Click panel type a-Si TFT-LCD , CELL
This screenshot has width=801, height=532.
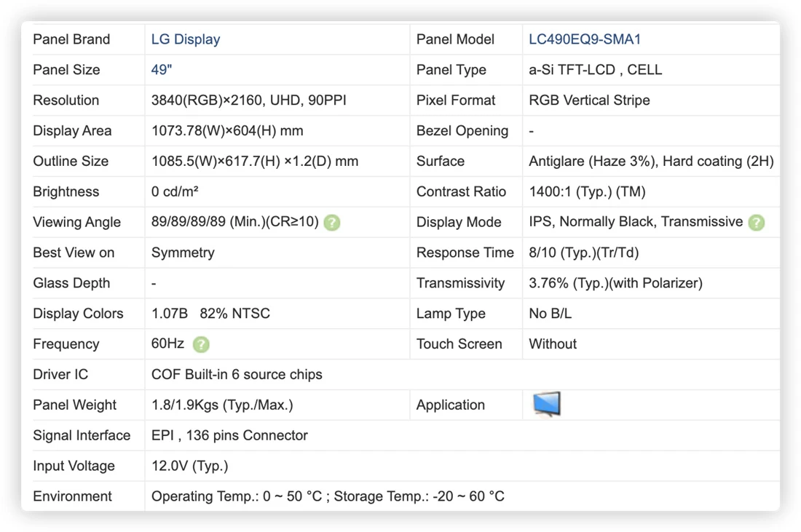[595, 70]
